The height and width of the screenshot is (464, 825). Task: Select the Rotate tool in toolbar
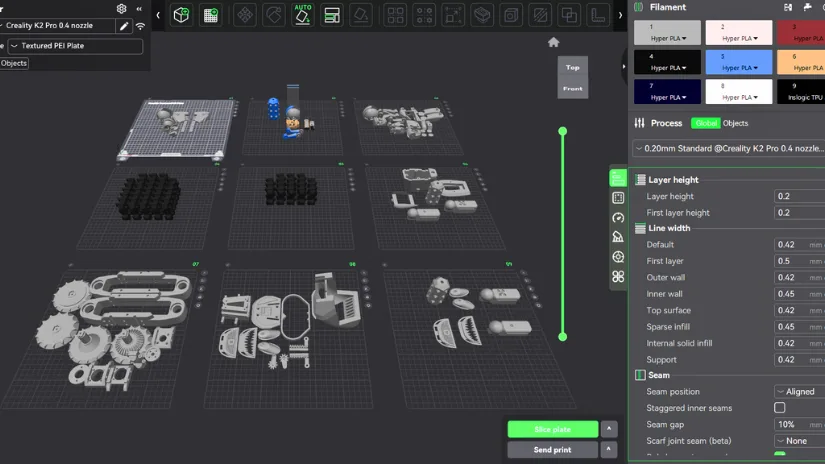pos(274,15)
